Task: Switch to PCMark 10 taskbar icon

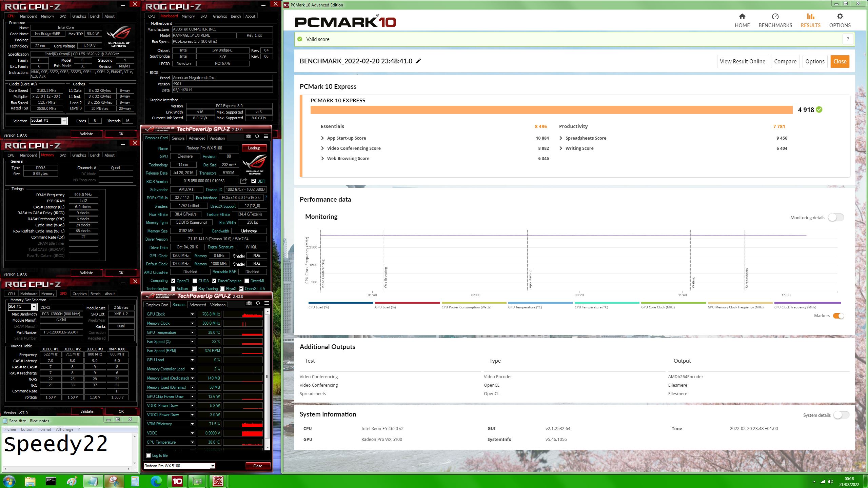Action: coord(177,481)
